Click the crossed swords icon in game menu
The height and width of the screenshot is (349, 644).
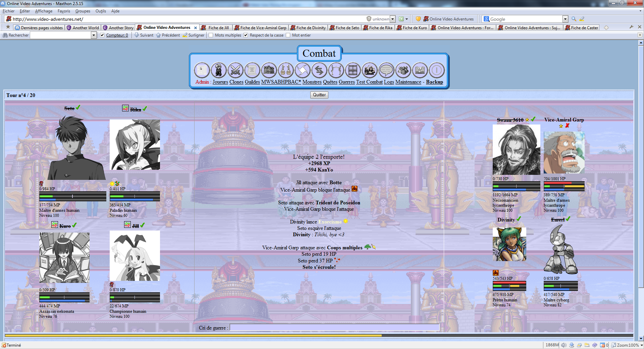(235, 70)
